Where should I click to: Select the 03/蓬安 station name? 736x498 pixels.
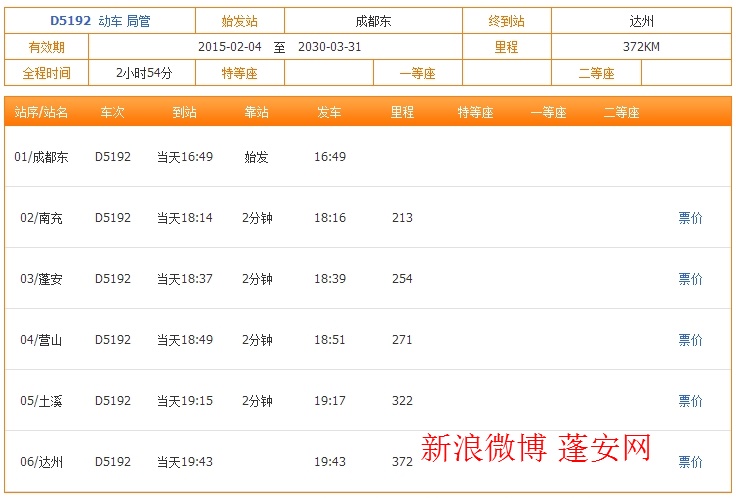pyautogui.click(x=42, y=279)
